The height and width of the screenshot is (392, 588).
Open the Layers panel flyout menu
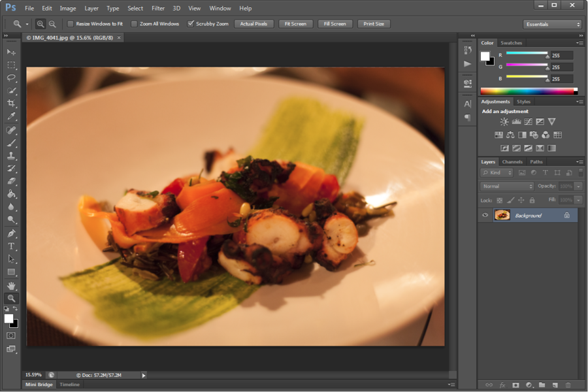(x=580, y=161)
